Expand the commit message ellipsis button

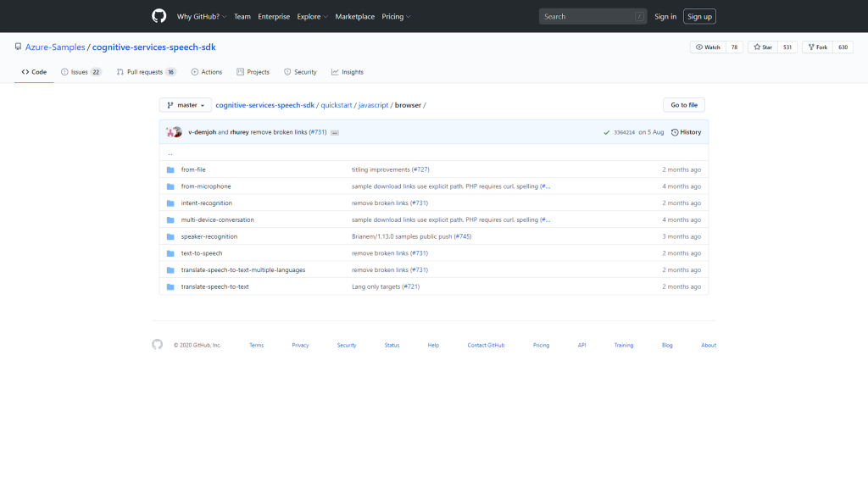[335, 133]
